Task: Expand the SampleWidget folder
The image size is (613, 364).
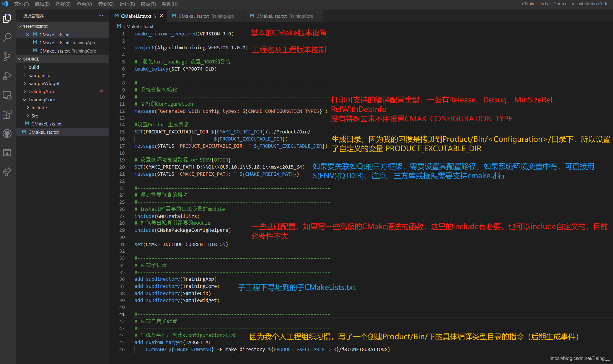Action: pos(25,83)
